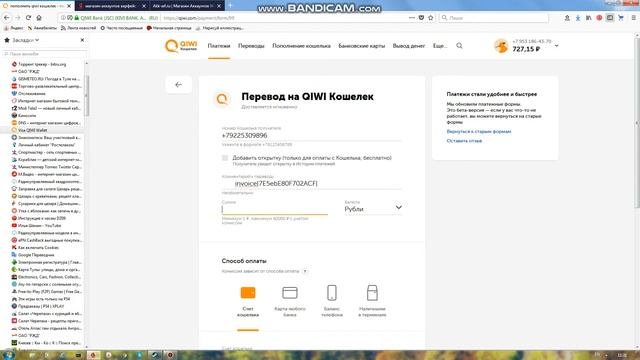Click the Pocket save icon in address bar
640x360 pixels.
click(x=421, y=18)
